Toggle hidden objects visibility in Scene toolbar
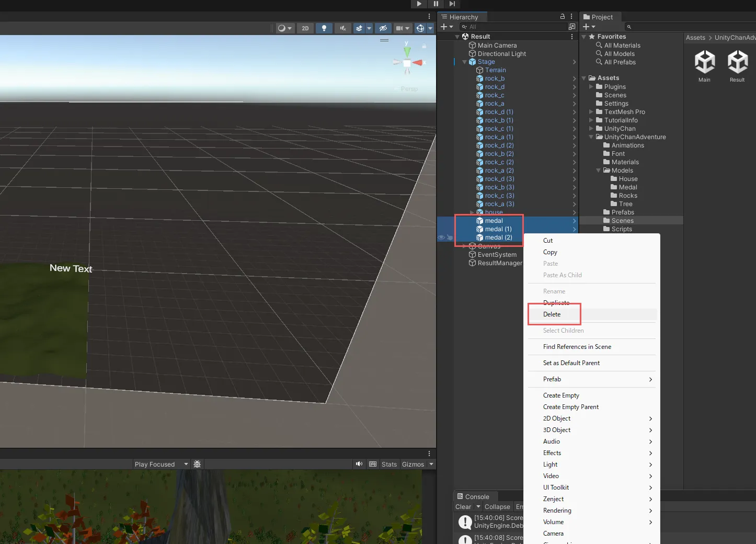The image size is (756, 544). point(383,28)
